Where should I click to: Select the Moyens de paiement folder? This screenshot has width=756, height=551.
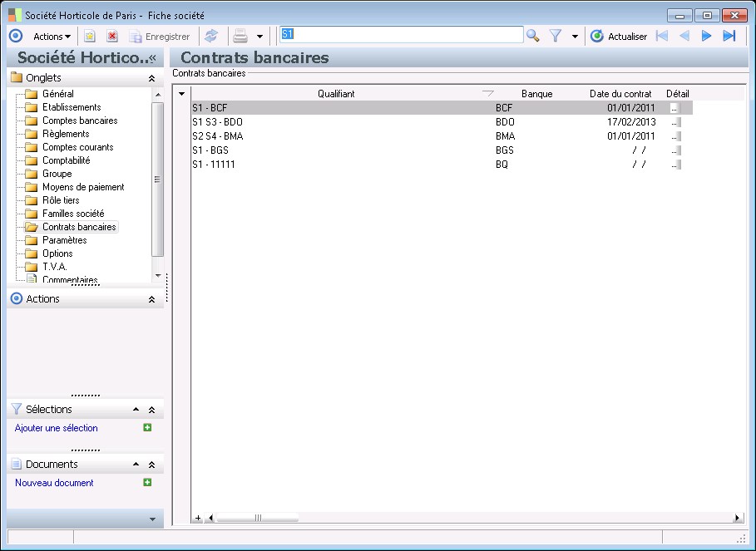pyautogui.click(x=82, y=187)
